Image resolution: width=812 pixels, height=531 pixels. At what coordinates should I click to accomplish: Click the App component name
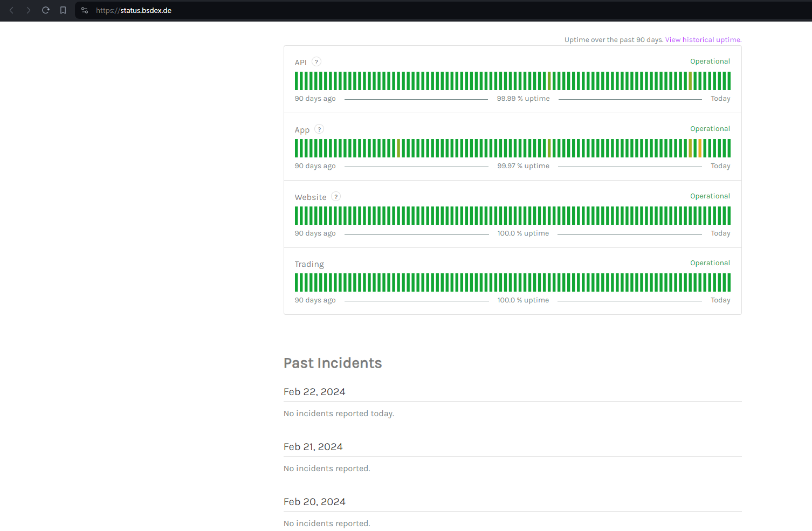point(302,130)
